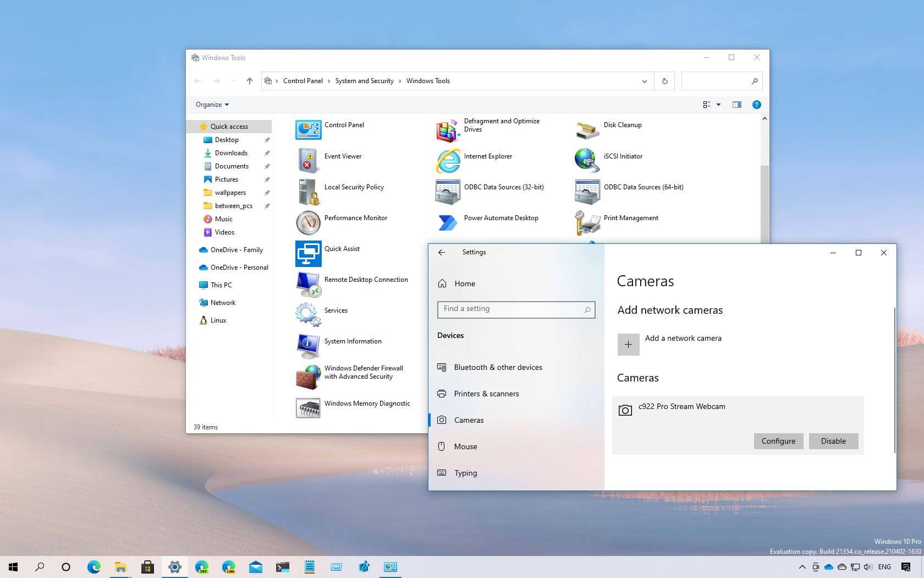Image resolution: width=924 pixels, height=578 pixels.
Task: Select Mouse in the Devices sidebar
Action: tap(465, 446)
